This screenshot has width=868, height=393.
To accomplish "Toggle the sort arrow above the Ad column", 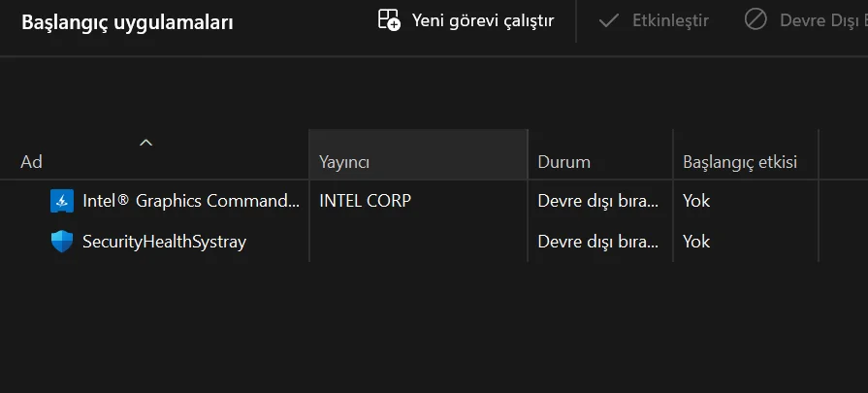I will point(146,143).
